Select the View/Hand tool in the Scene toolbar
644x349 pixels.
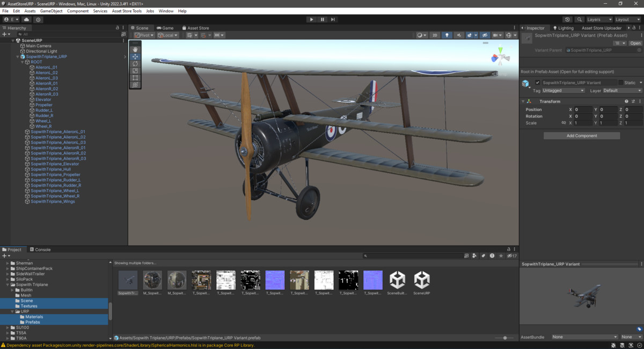[x=135, y=49]
